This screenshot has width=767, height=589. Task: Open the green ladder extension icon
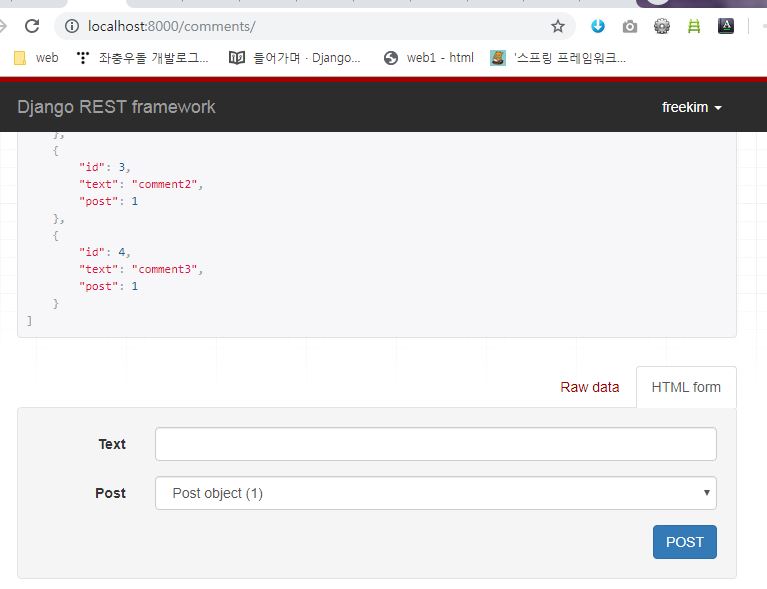694,26
